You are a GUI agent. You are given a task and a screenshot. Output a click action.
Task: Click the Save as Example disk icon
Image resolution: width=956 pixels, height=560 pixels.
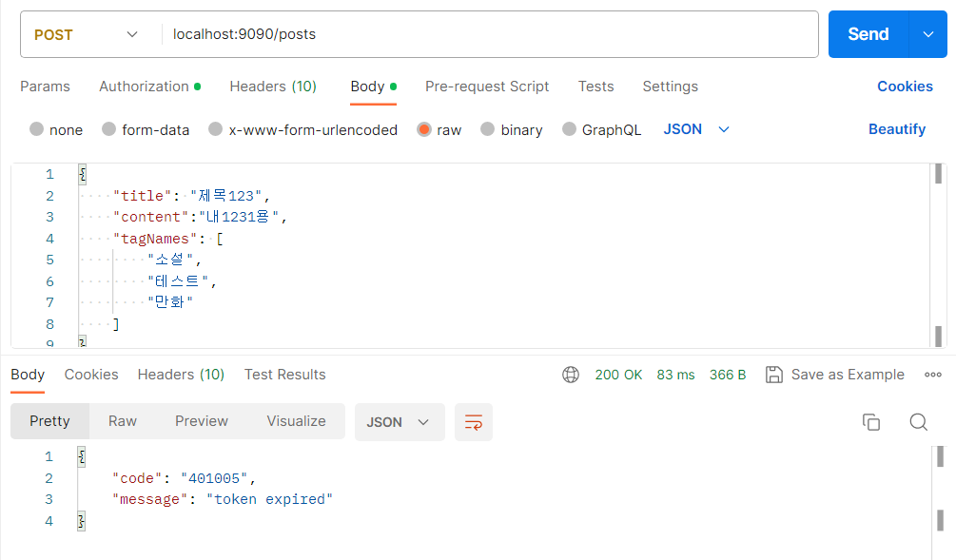coord(773,375)
